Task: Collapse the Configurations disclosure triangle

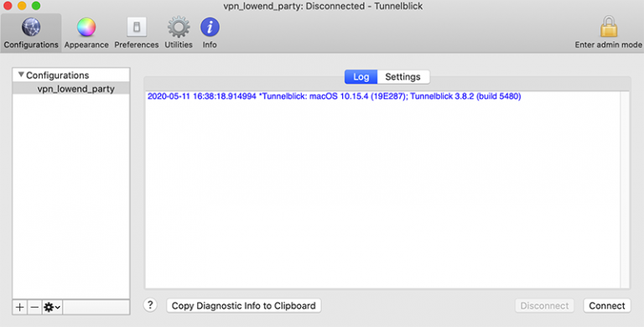Action: 21,75
